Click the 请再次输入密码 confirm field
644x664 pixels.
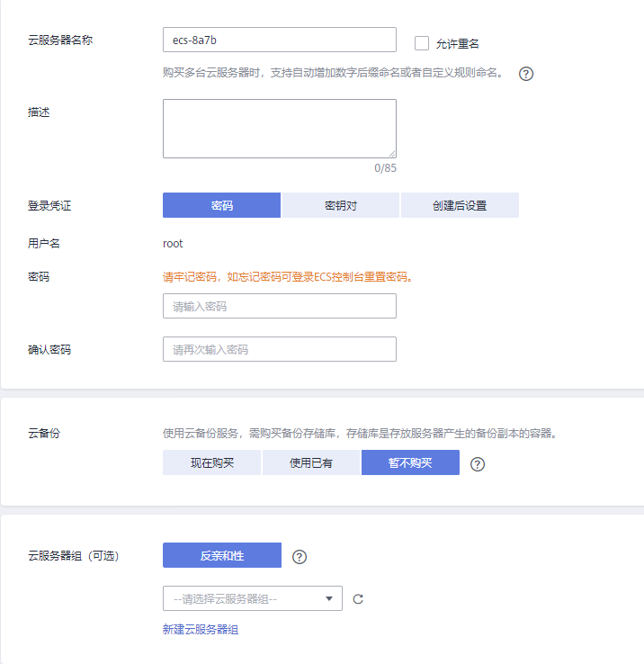coord(280,349)
